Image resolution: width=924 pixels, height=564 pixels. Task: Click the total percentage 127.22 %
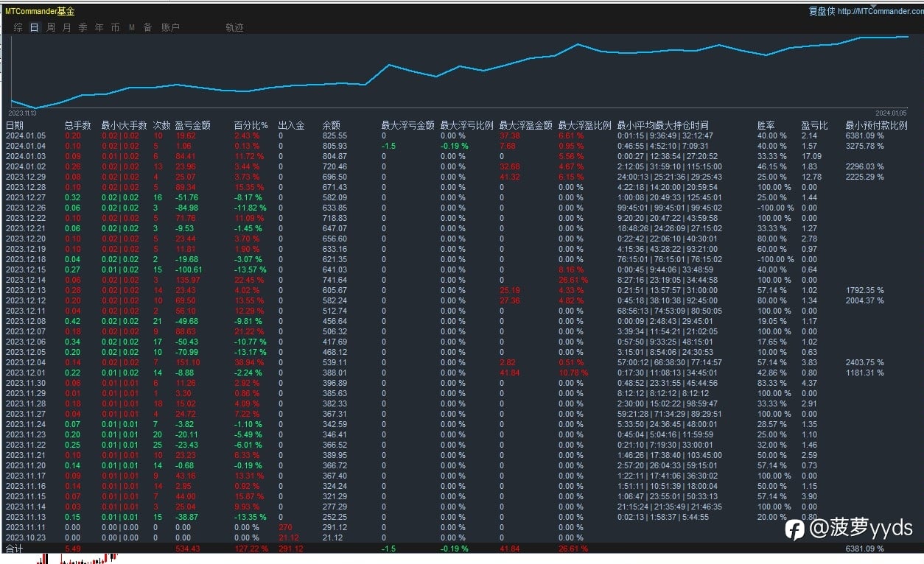251,549
